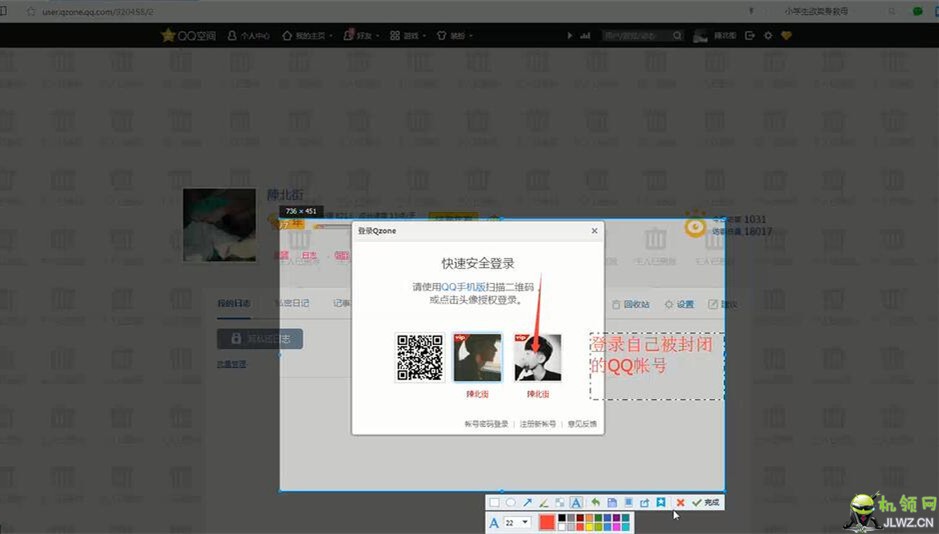The width and height of the screenshot is (939, 534).
Task: Click the share/export screenshot icon
Action: click(x=644, y=502)
